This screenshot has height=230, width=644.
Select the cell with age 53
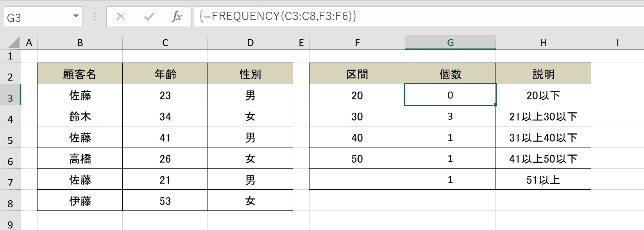click(x=165, y=201)
